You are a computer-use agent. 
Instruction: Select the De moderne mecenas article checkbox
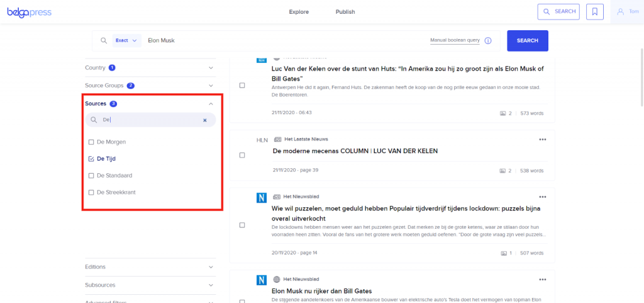[x=242, y=155]
